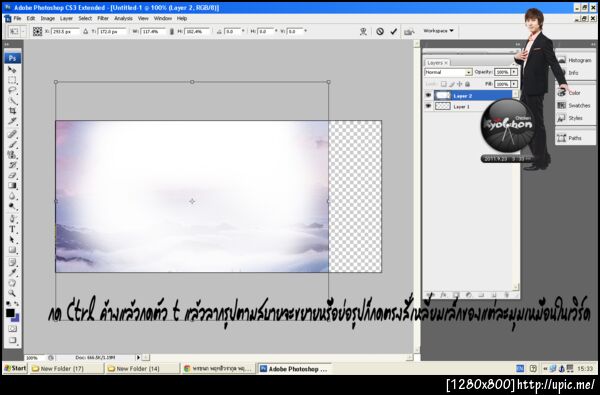Toggle lock transparent pixels
This screenshot has width=600, height=395.
443,84
